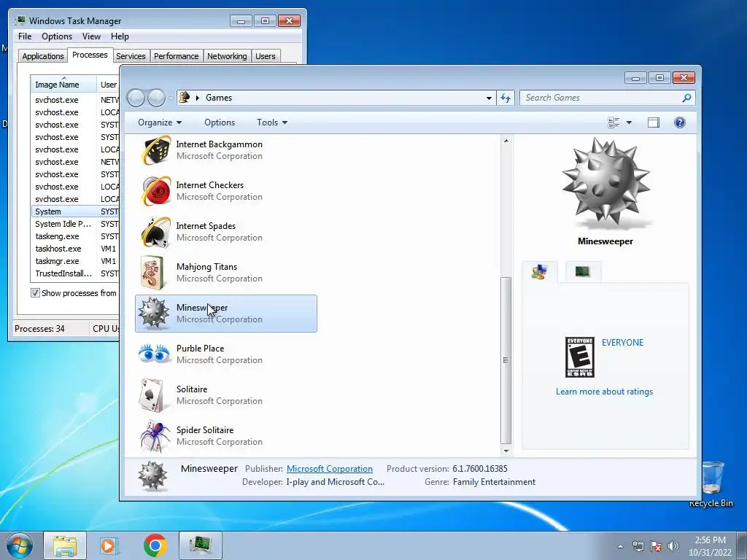The height and width of the screenshot is (560, 747).
Task: Select the Minesweeper mine icon in list
Action: coord(153,314)
